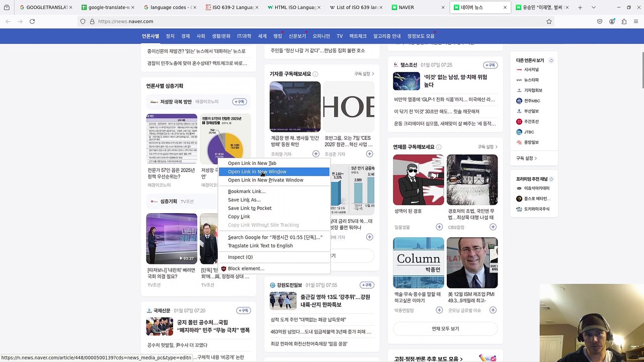Open the Firefox hamburger application menu
This screenshot has height=362, width=644.
pyautogui.click(x=636, y=22)
